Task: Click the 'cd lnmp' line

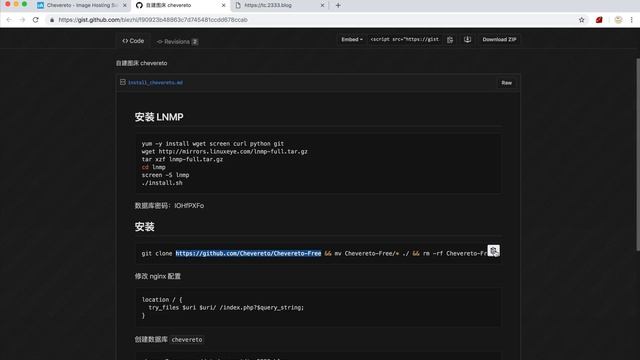Action: (x=153, y=167)
